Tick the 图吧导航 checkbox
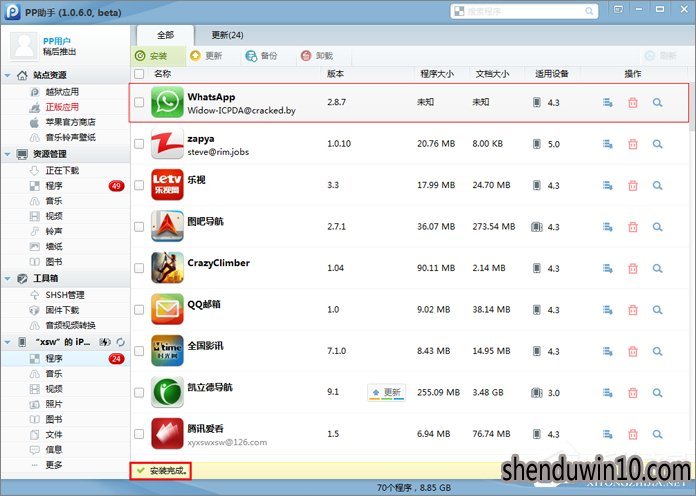The height and width of the screenshot is (496, 696). [139, 227]
